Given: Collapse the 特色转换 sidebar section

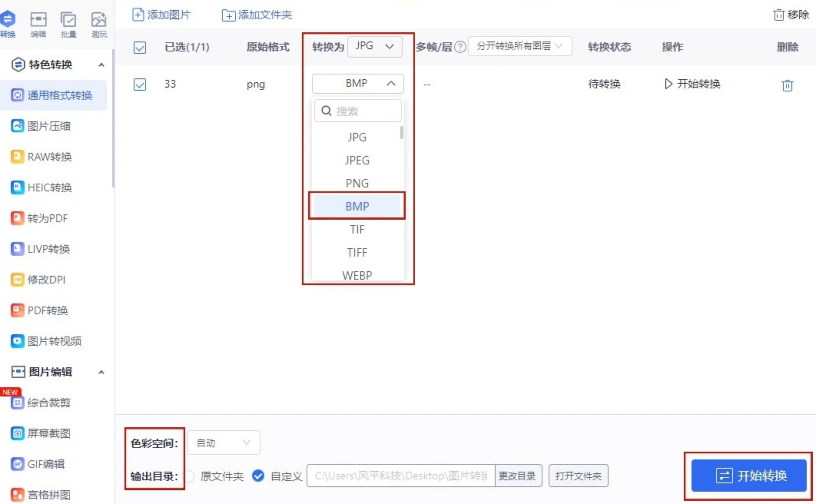Looking at the screenshot, I should 101,65.
